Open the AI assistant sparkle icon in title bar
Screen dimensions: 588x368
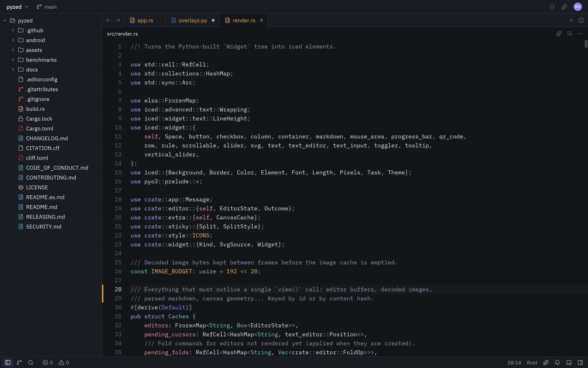(564, 7)
